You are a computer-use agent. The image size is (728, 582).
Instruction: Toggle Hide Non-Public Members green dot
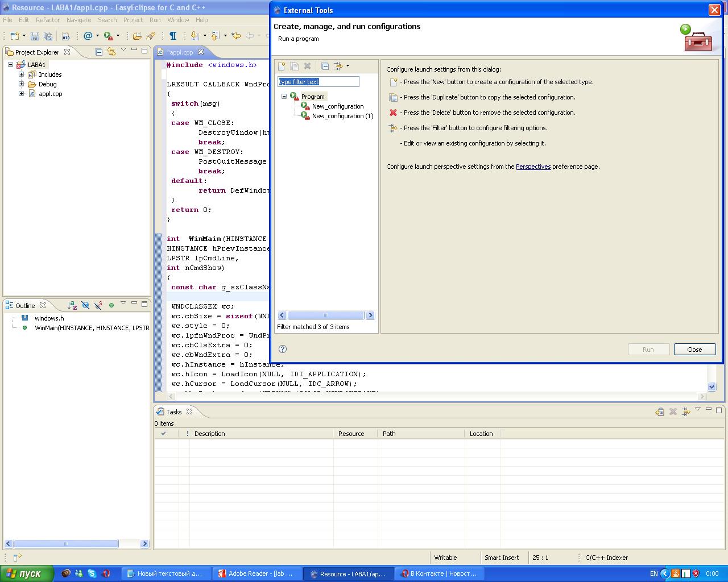(111, 305)
